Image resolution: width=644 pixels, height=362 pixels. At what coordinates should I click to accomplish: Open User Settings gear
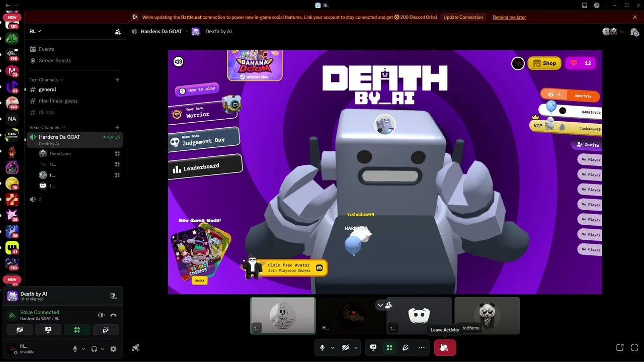[113, 349]
